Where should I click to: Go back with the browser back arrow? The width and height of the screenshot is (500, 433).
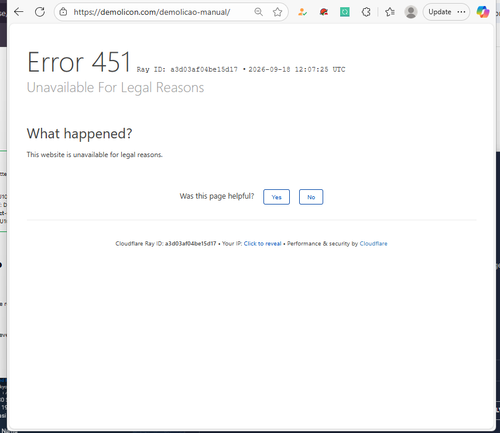click(19, 12)
